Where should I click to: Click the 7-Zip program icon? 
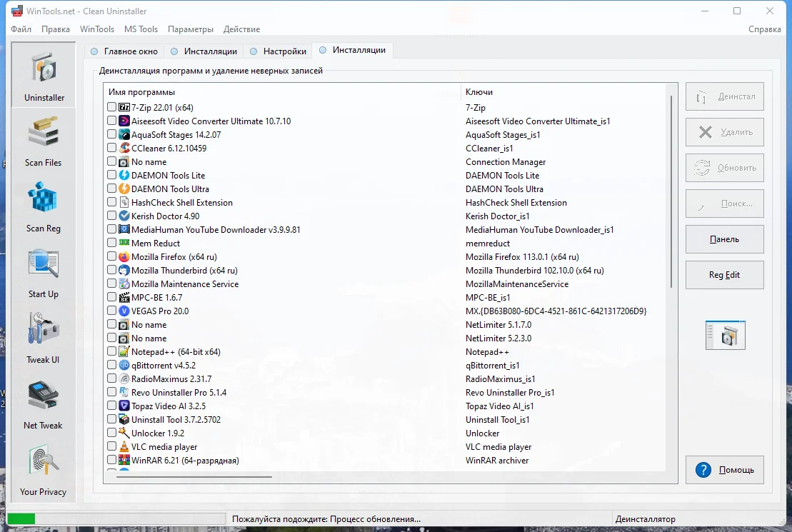(124, 107)
